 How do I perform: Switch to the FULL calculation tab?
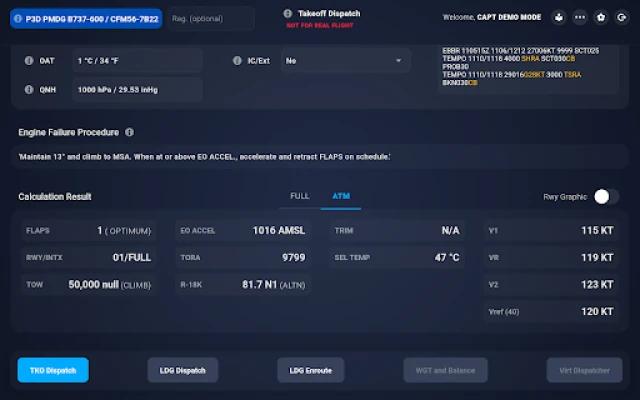[299, 196]
